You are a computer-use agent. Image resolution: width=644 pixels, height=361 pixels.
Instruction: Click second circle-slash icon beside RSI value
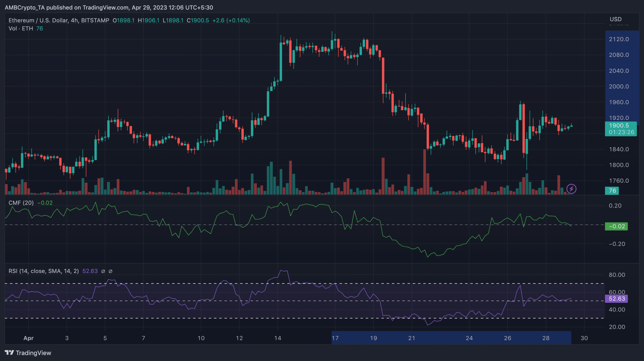[x=110, y=271]
